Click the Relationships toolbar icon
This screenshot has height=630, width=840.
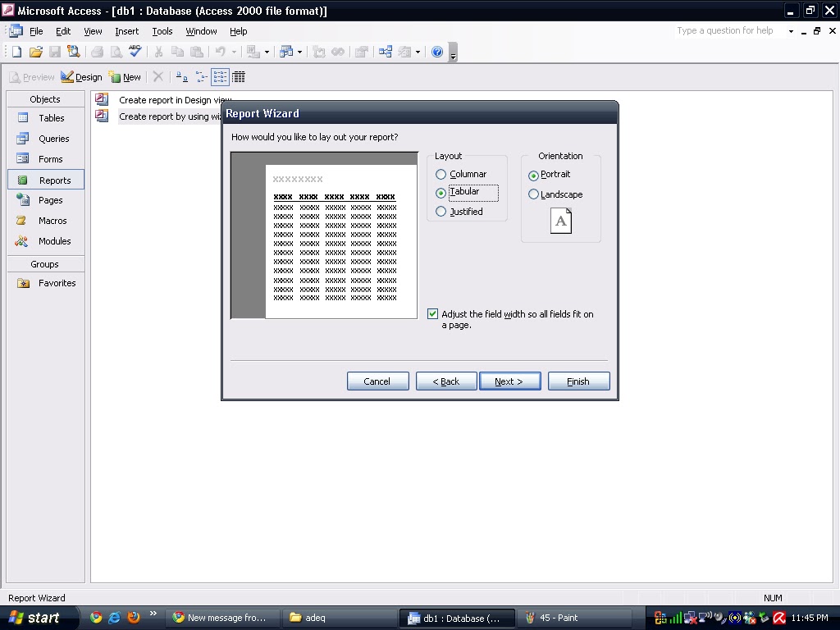click(x=386, y=52)
